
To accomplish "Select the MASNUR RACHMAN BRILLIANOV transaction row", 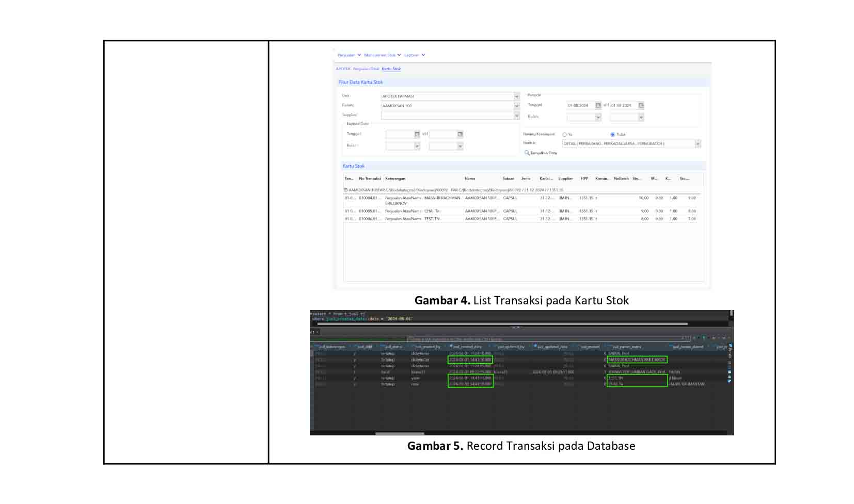I will (520, 201).
